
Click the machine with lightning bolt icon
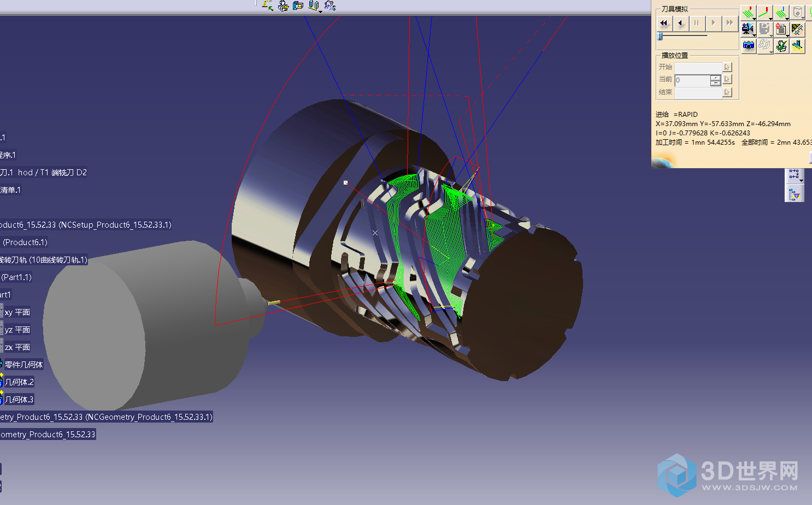point(283,5)
